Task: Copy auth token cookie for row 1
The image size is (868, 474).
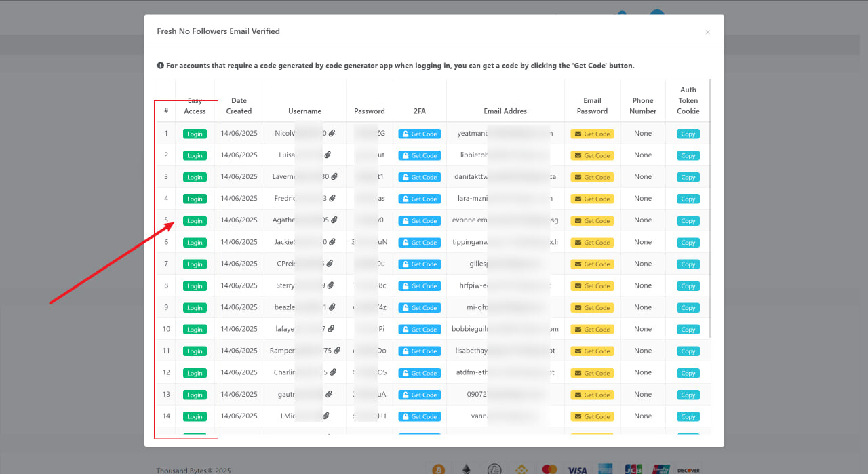Action: coord(688,134)
